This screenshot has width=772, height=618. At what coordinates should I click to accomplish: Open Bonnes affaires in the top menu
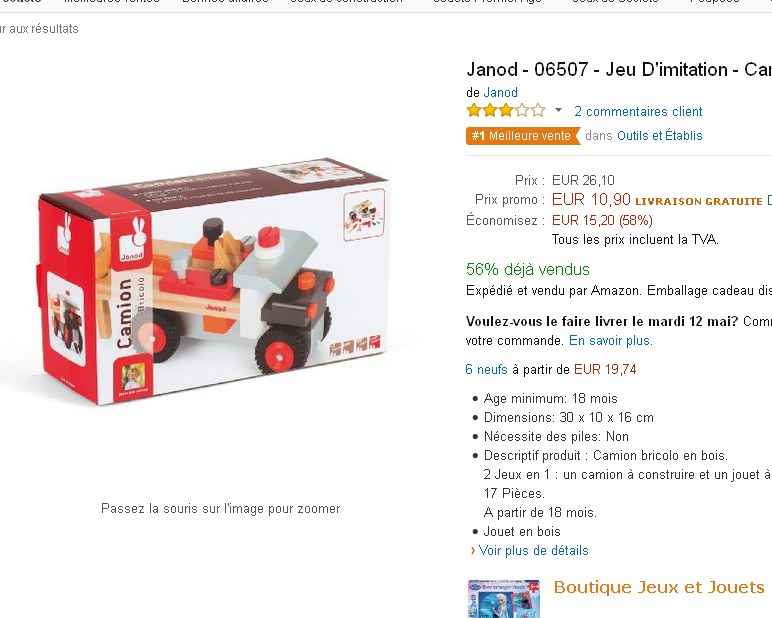225,2
